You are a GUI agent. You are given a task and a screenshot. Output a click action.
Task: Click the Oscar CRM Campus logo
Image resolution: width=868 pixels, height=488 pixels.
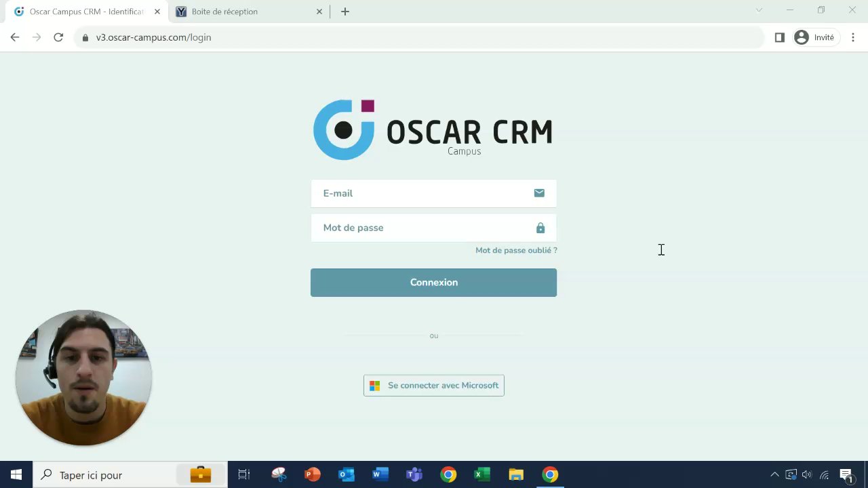pyautogui.click(x=433, y=130)
